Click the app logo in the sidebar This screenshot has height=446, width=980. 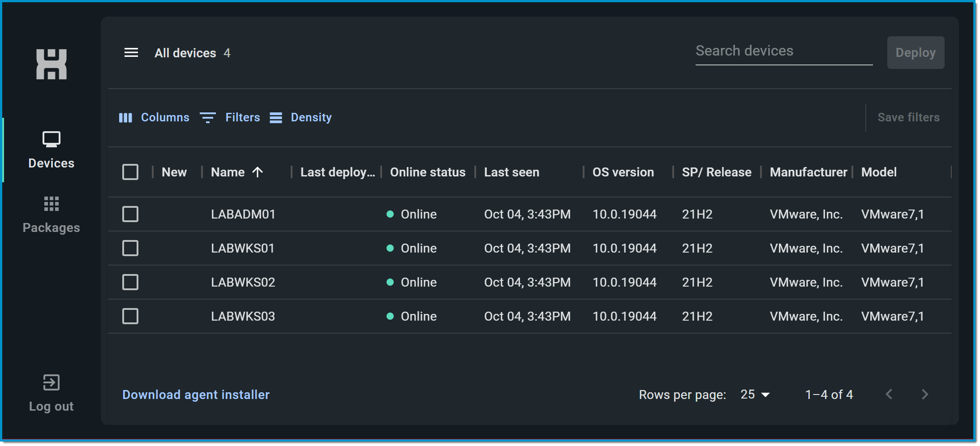point(52,64)
